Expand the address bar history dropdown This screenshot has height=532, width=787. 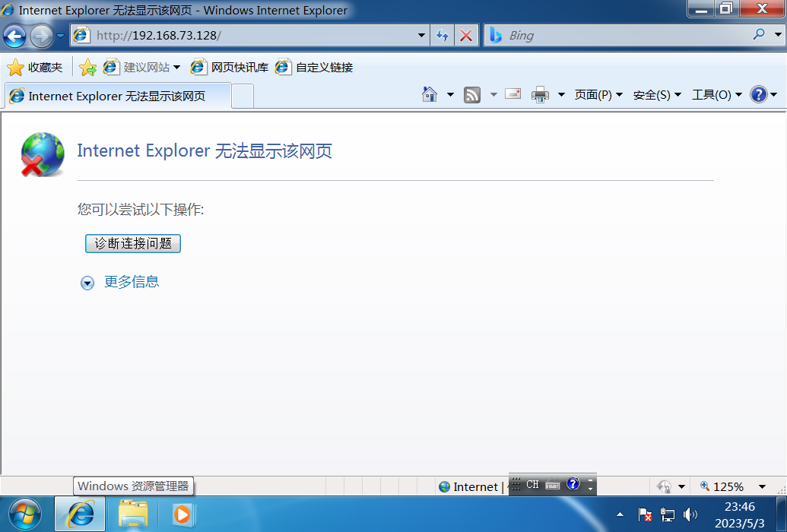tap(421, 36)
